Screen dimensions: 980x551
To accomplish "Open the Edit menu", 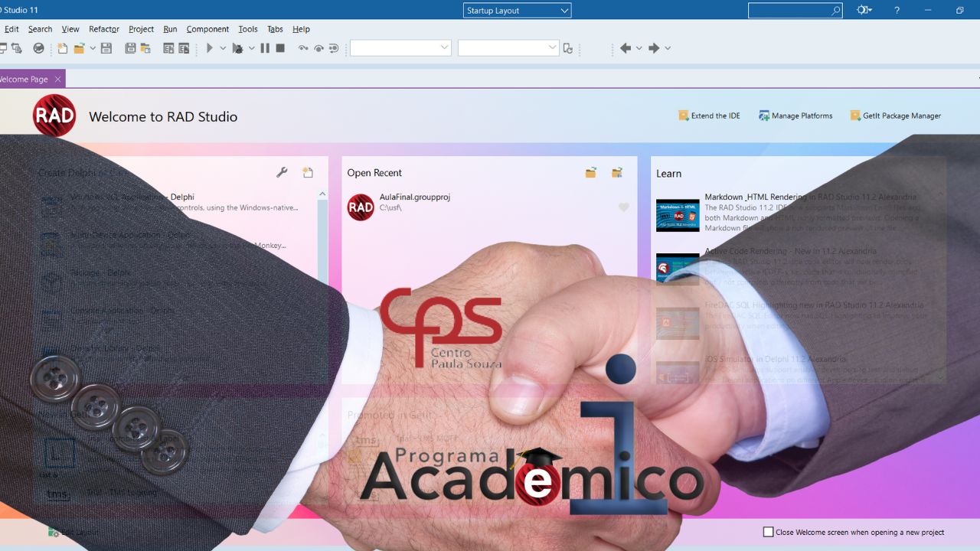I will (x=11, y=29).
